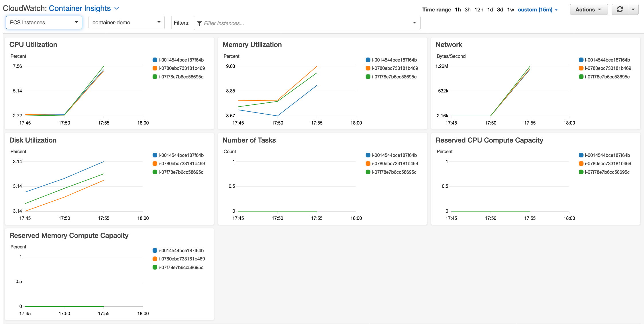The image size is (644, 324).
Task: Click the 9.03 axis value in Memory Utilization
Action: pyautogui.click(x=231, y=66)
